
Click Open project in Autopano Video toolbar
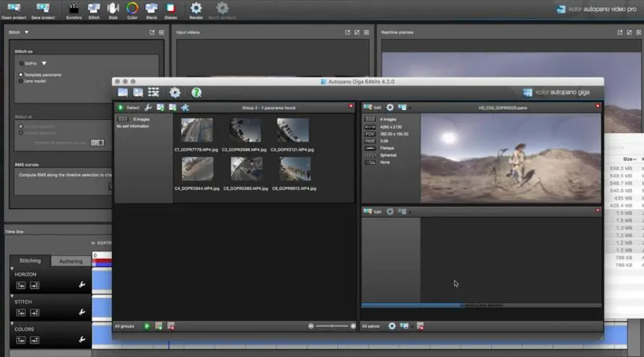pos(14,10)
